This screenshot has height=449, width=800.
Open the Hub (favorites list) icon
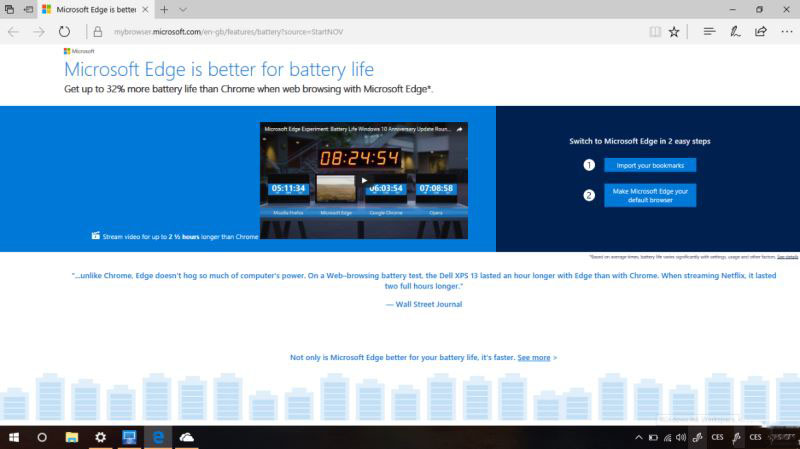coord(709,31)
